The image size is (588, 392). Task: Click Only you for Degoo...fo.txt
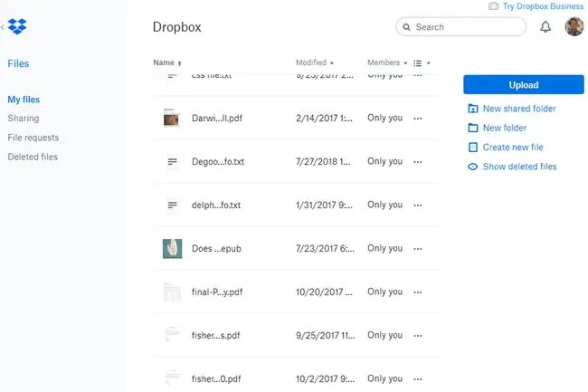pyautogui.click(x=384, y=161)
